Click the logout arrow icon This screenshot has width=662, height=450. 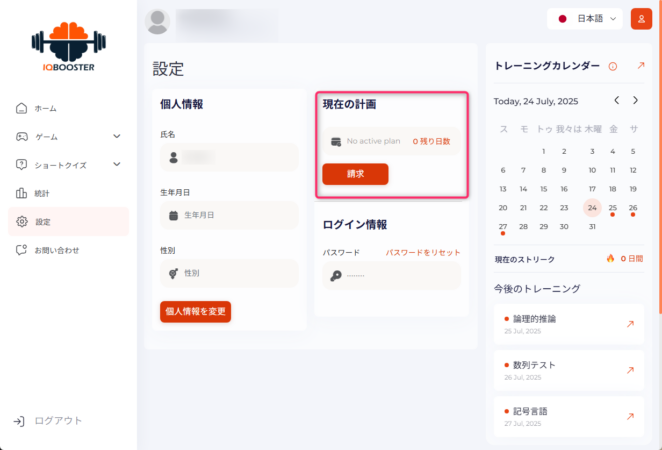coord(19,421)
